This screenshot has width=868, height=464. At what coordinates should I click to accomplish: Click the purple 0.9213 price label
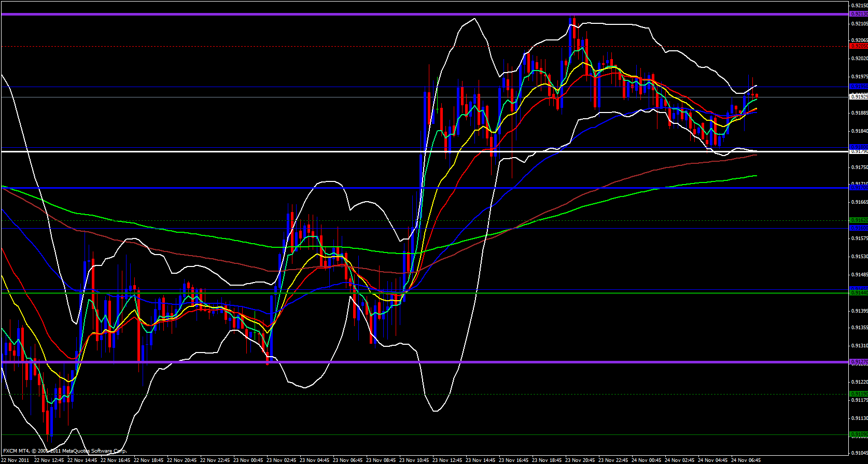pyautogui.click(x=859, y=14)
